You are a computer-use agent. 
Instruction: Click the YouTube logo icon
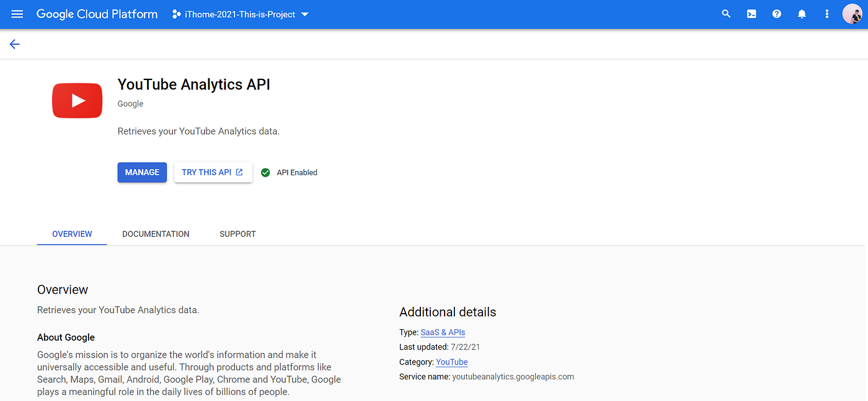click(x=77, y=100)
